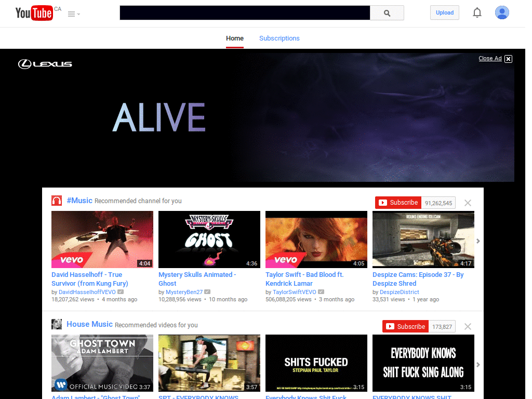Viewport: 532px width, 399px height.
Task: Open the guide hamburger menu
Action: click(x=74, y=14)
